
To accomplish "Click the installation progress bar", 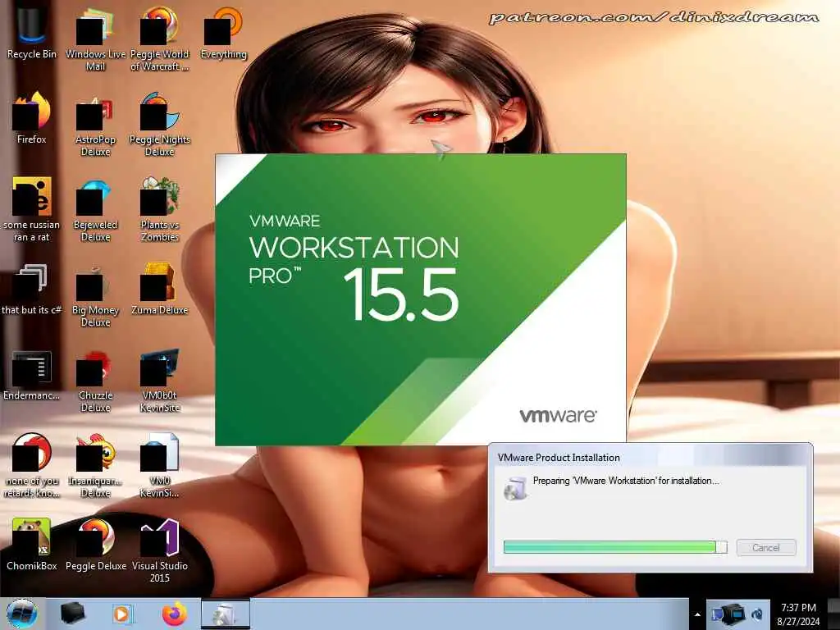I will click(615, 547).
